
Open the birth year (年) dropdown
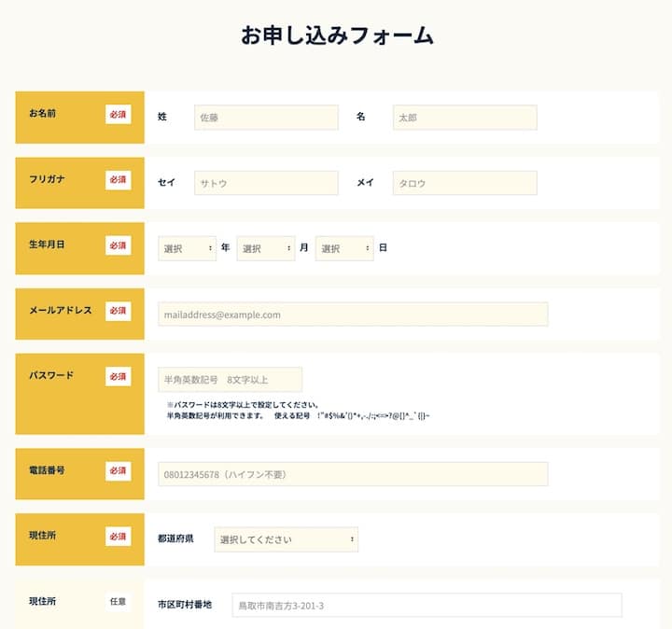[x=187, y=248]
